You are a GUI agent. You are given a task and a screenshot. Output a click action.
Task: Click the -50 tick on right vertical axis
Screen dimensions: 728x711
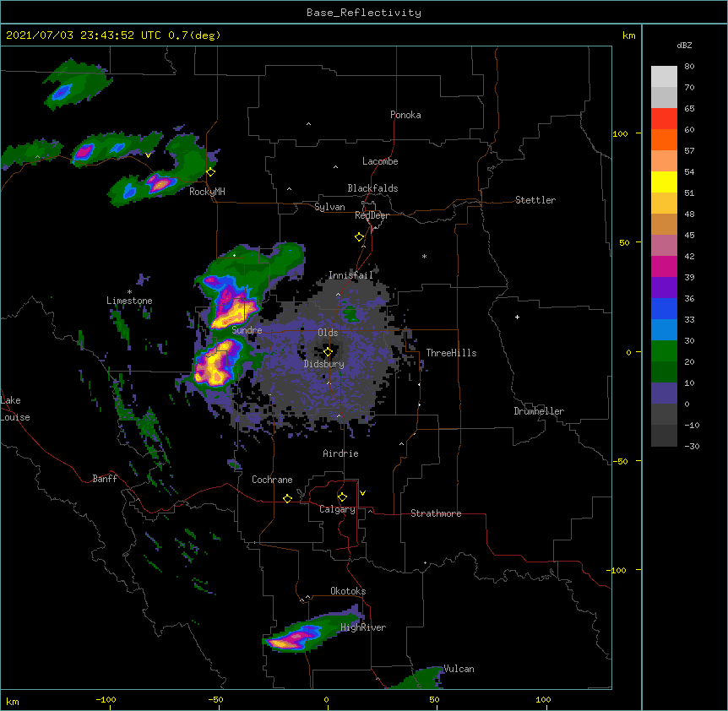pos(620,461)
